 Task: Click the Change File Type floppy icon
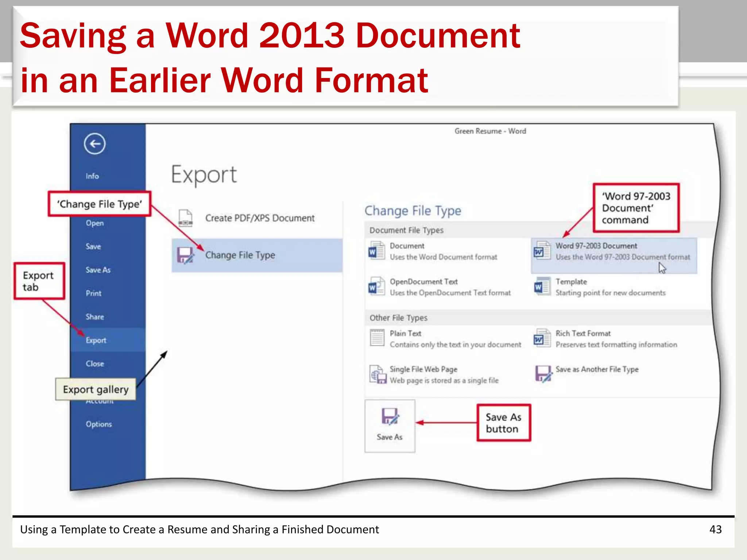(x=186, y=255)
